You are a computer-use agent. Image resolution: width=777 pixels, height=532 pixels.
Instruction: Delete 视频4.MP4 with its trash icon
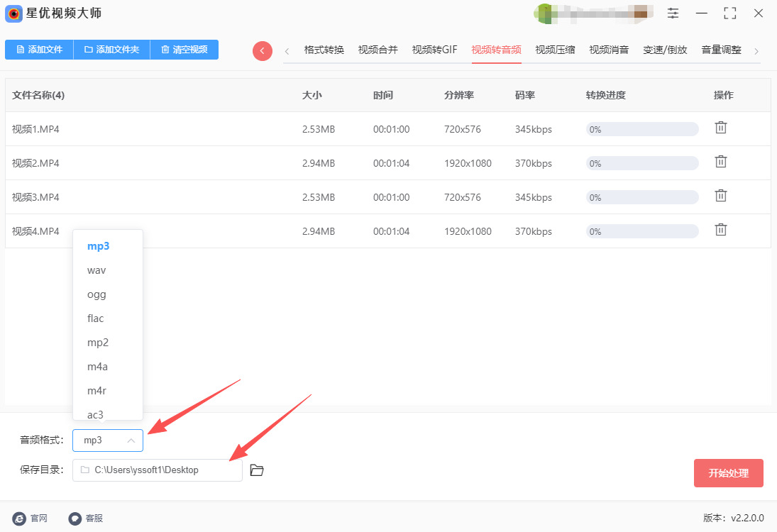tap(720, 230)
